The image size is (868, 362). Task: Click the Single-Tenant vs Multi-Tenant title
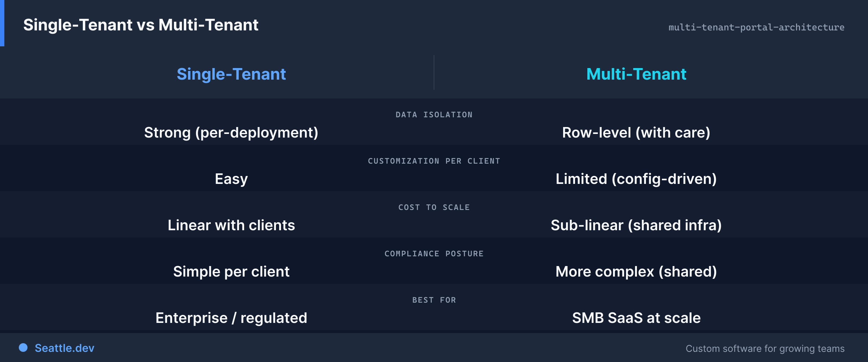point(141,25)
